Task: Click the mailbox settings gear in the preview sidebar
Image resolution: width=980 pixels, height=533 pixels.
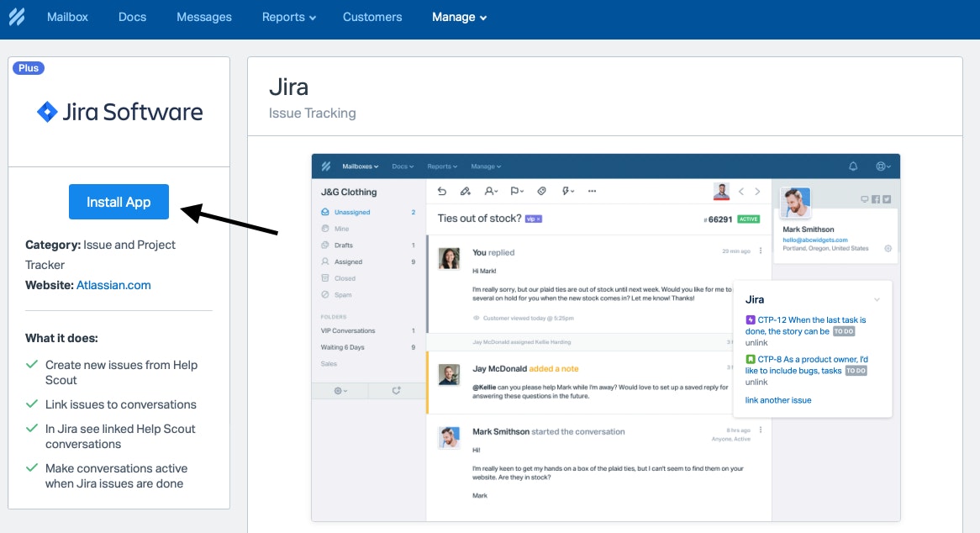Action: pyautogui.click(x=340, y=391)
